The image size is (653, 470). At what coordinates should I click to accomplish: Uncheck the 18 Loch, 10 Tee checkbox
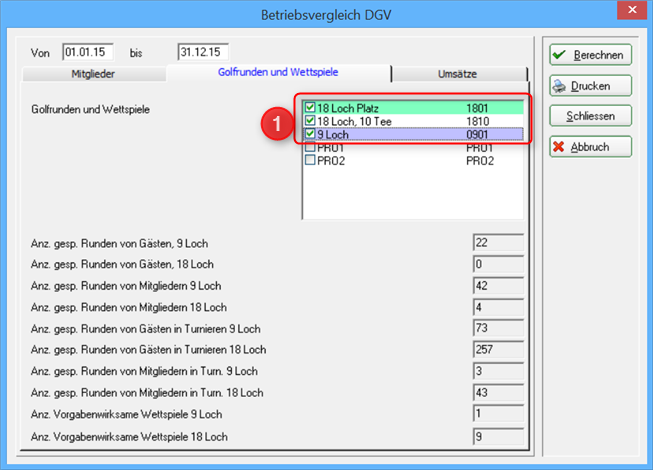(310, 121)
